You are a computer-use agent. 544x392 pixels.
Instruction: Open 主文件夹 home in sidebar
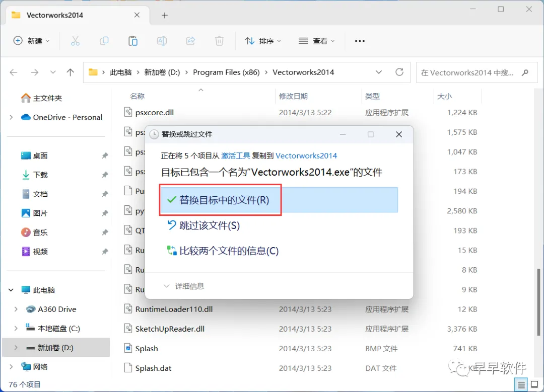click(x=41, y=98)
